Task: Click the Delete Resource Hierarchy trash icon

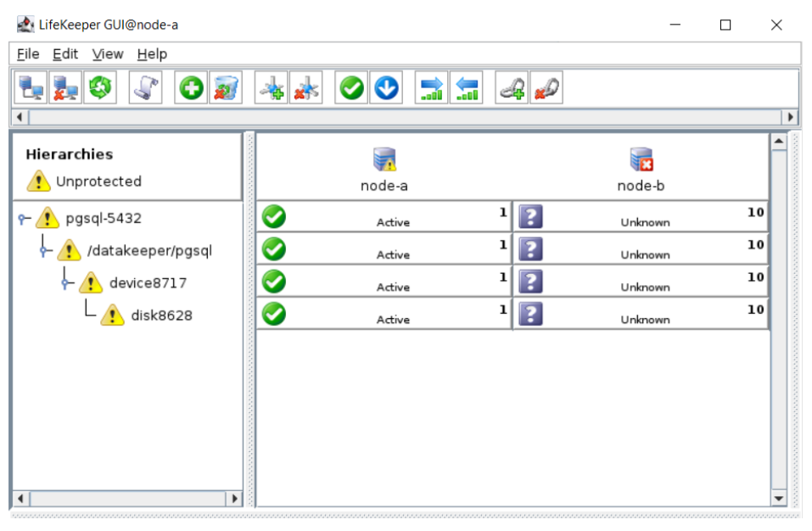Action: click(226, 87)
